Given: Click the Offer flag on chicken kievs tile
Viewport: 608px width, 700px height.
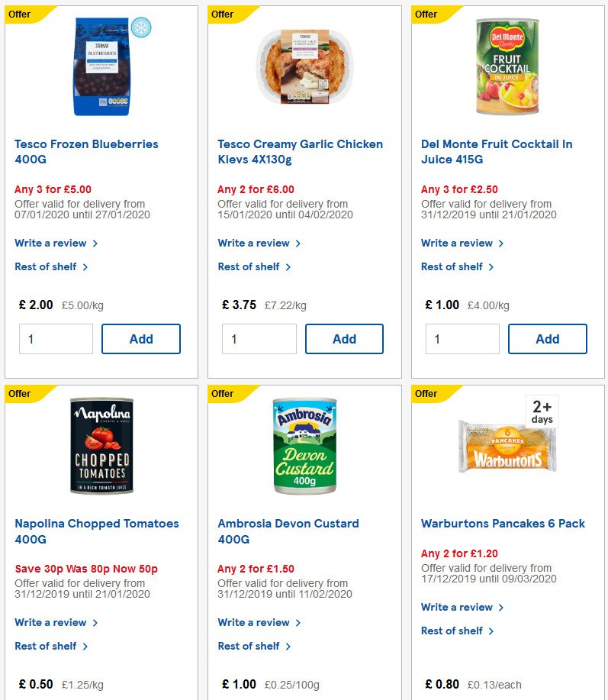Looking at the screenshot, I should [x=220, y=12].
